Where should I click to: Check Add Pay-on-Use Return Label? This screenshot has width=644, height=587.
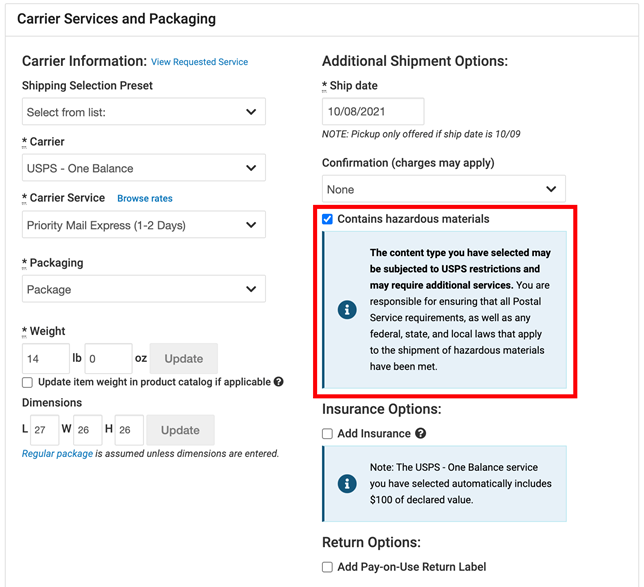pos(328,567)
